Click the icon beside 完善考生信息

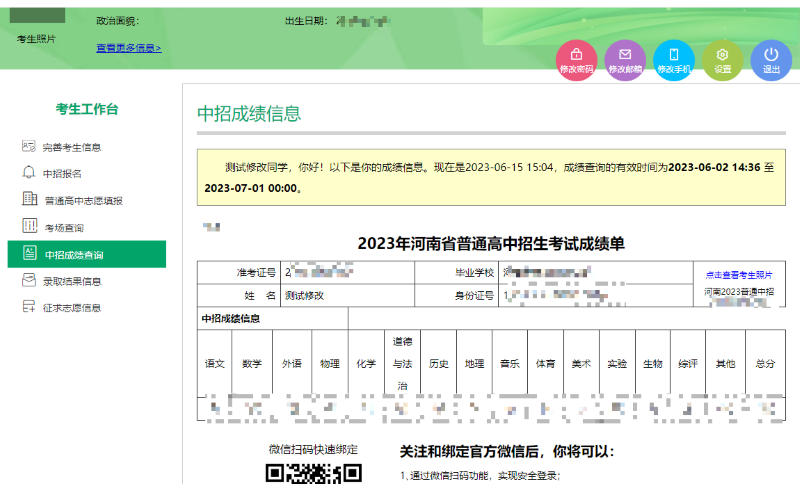[x=29, y=146]
